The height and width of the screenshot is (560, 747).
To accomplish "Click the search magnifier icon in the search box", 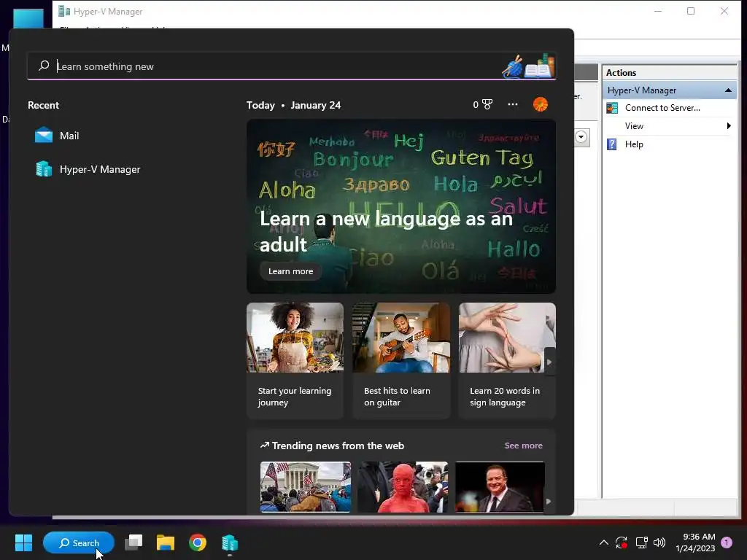I will click(x=44, y=66).
